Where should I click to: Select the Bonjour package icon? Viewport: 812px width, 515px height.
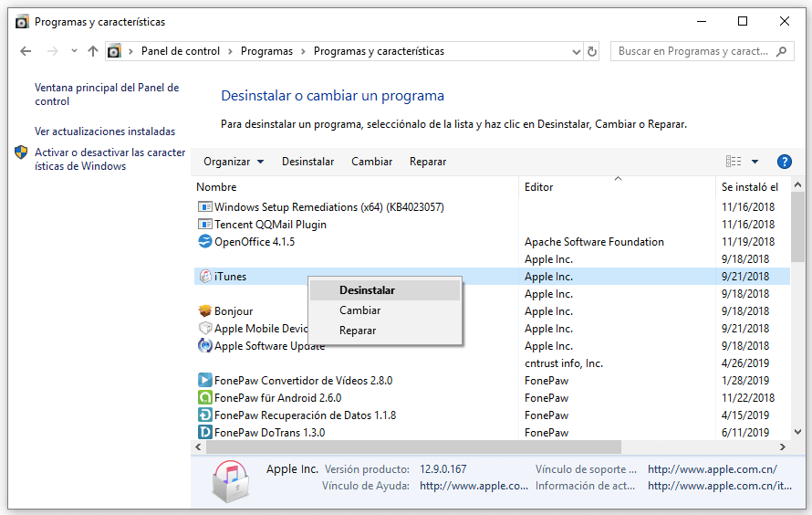[205, 310]
